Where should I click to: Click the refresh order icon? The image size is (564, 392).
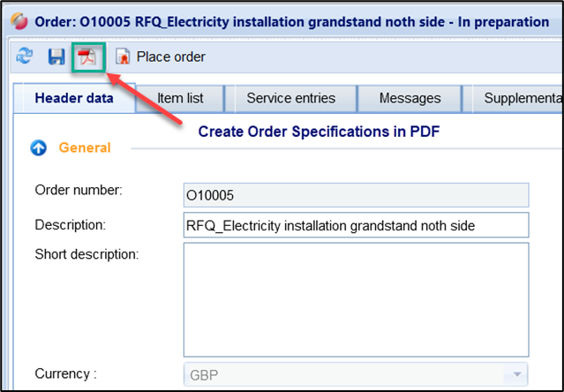pyautogui.click(x=25, y=57)
